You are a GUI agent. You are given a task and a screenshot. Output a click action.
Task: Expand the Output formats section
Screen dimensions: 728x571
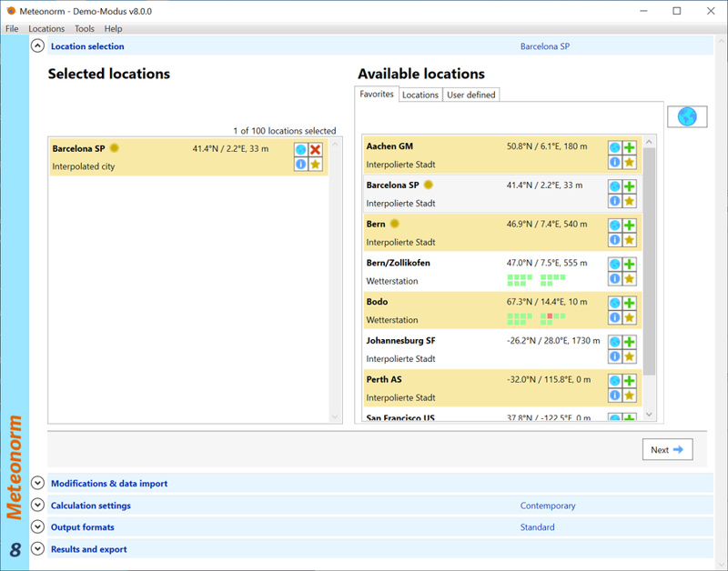[37, 527]
